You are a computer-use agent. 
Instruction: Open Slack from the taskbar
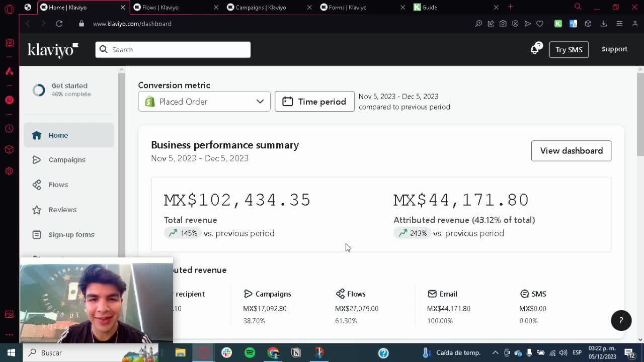[226, 352]
